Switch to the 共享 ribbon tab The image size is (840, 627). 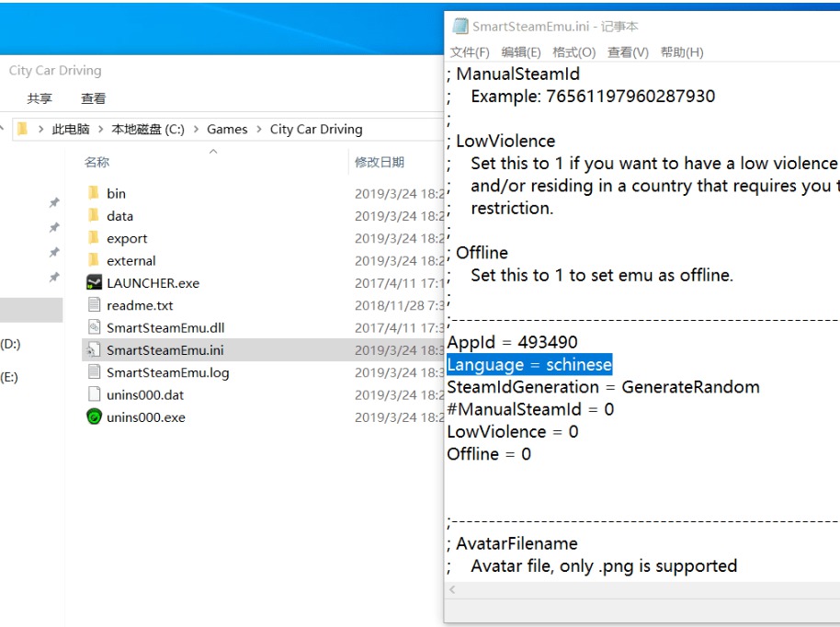[40, 98]
